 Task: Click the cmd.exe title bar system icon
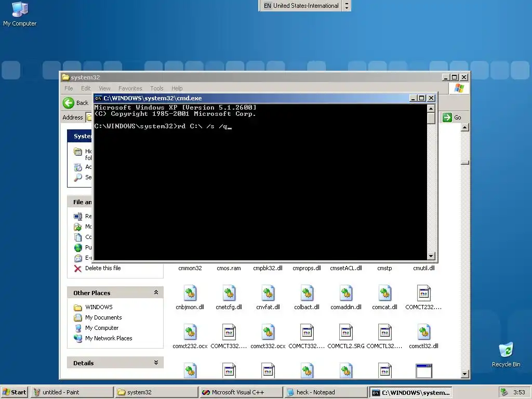click(98, 98)
